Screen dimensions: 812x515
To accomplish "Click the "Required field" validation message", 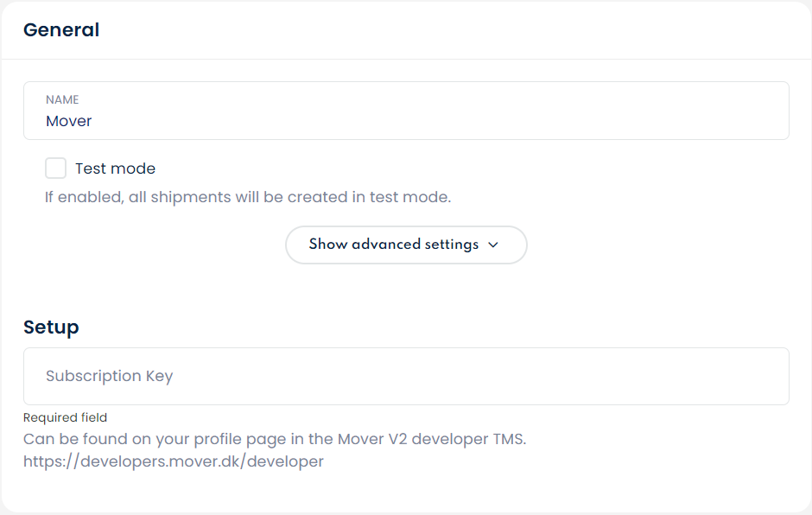I will pos(65,417).
